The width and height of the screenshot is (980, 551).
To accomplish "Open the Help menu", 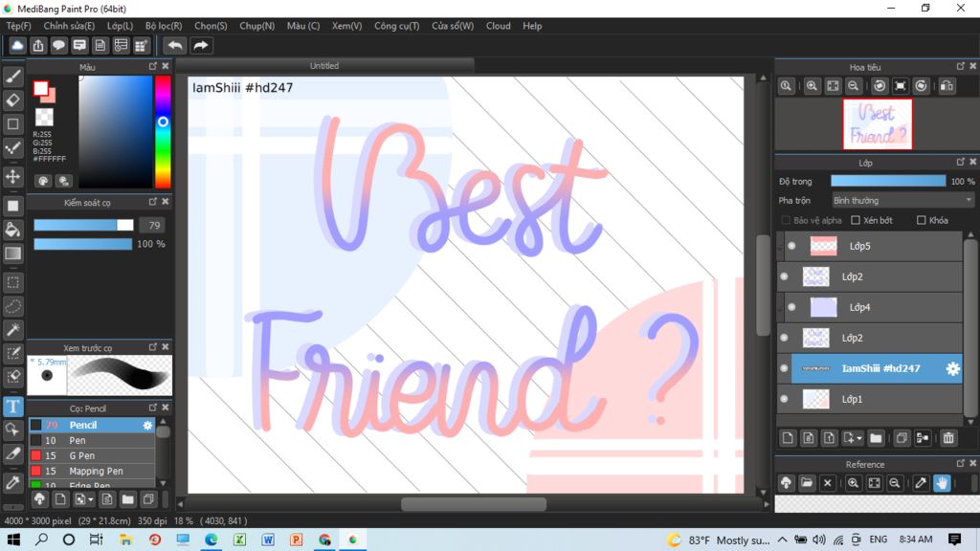I will 532,26.
